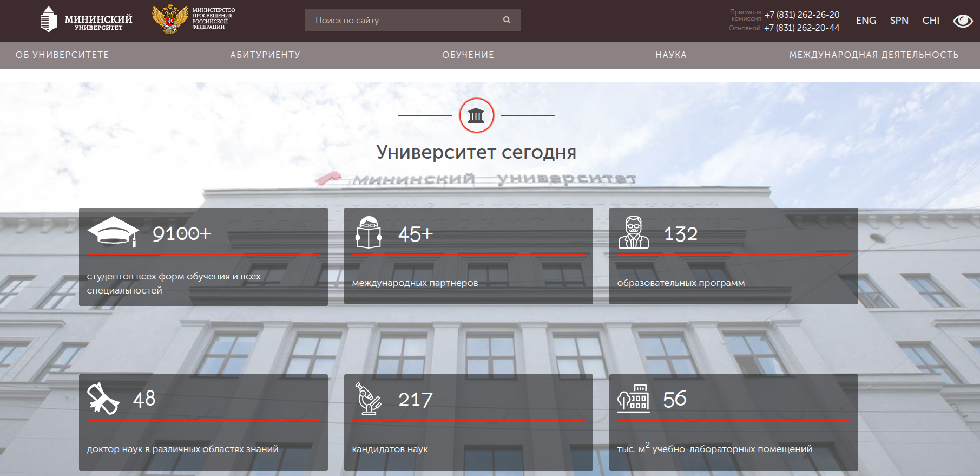
Task: Click the Minin University logo
Action: pyautogui.click(x=86, y=20)
